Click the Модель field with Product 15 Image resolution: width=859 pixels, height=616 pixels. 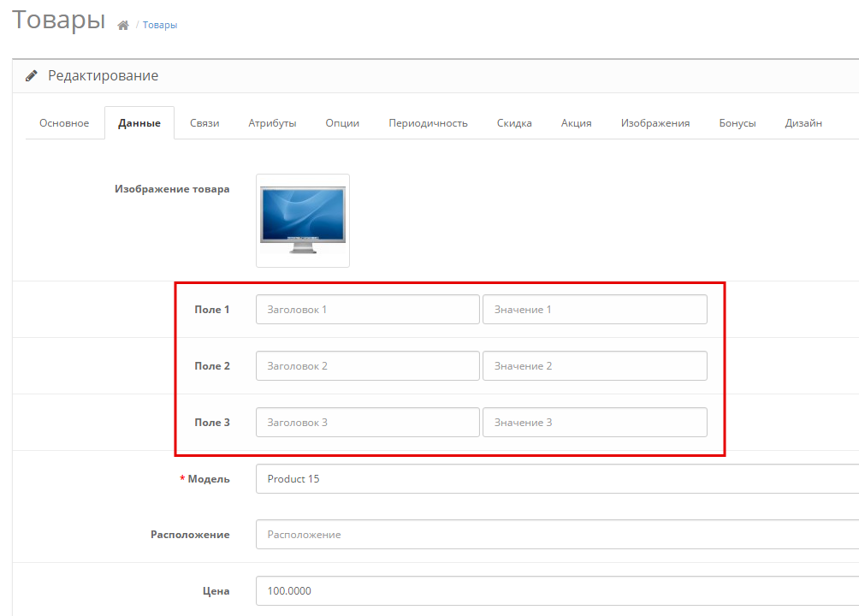point(557,479)
